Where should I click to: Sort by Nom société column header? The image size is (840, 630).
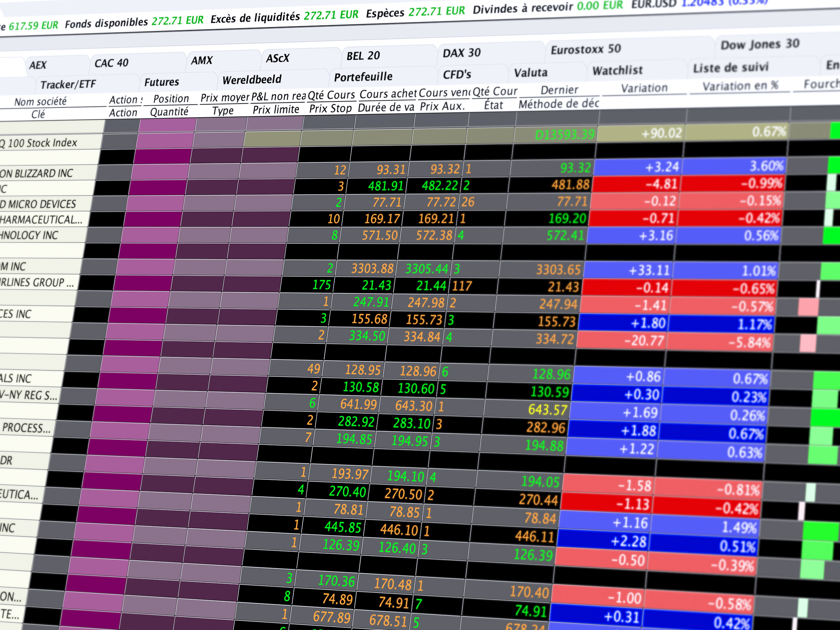tap(40, 101)
